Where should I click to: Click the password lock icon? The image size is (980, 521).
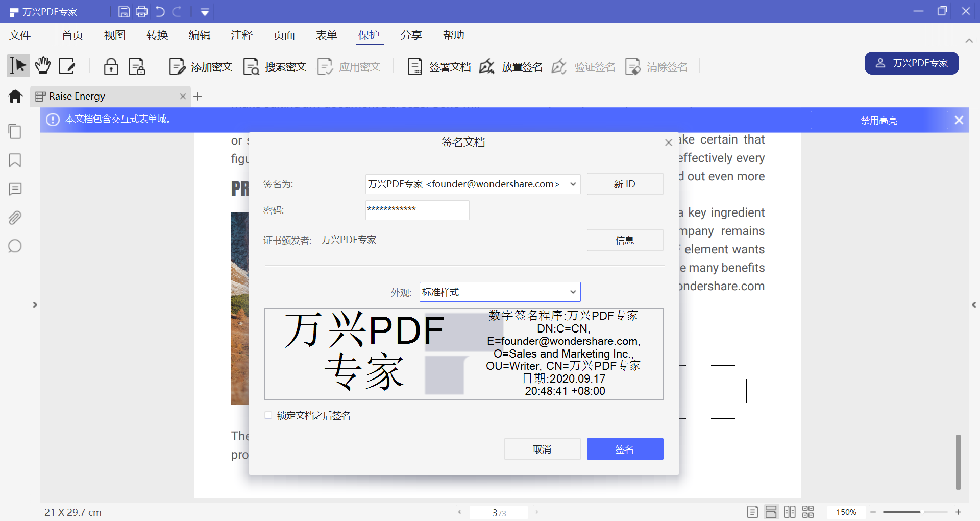(x=111, y=66)
